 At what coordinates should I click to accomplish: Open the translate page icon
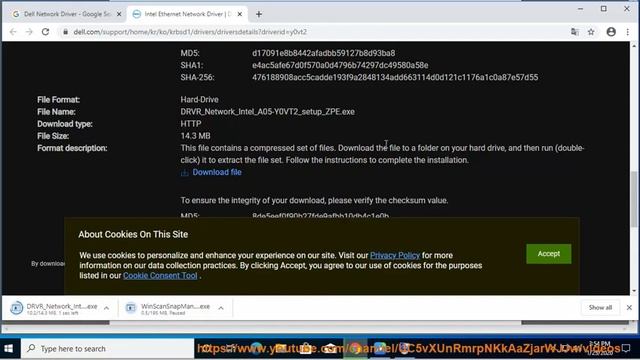[575, 32]
